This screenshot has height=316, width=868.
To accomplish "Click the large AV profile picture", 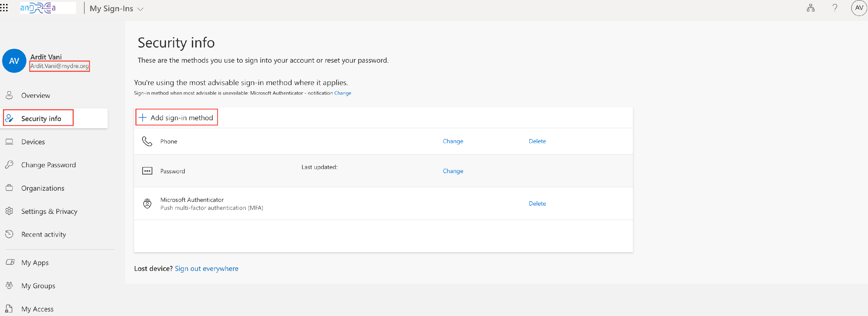I will tap(14, 61).
